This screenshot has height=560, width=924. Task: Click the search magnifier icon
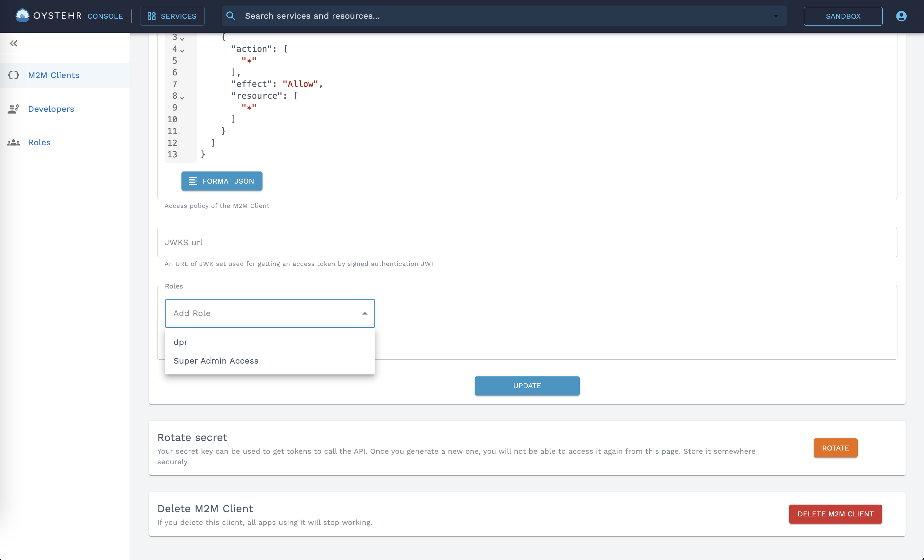[x=231, y=16]
